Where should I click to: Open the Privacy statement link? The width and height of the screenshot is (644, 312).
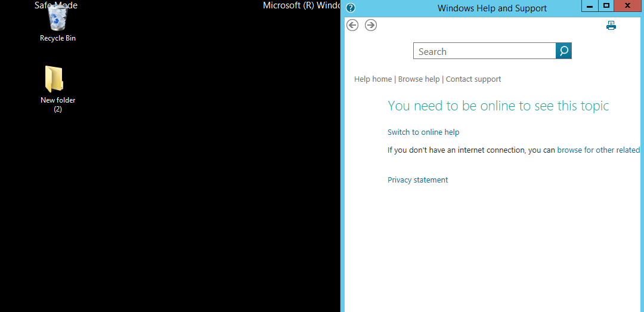417,180
